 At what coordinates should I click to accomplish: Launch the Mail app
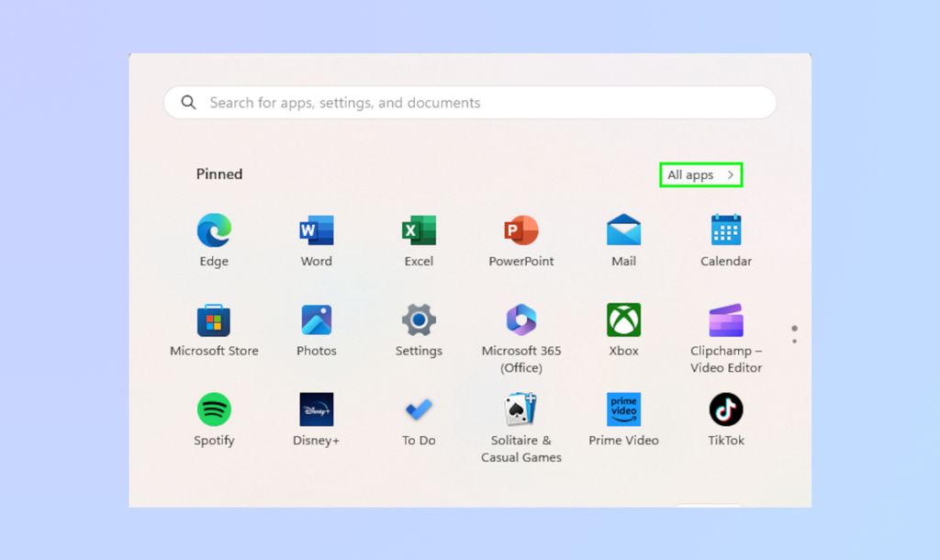(x=623, y=231)
